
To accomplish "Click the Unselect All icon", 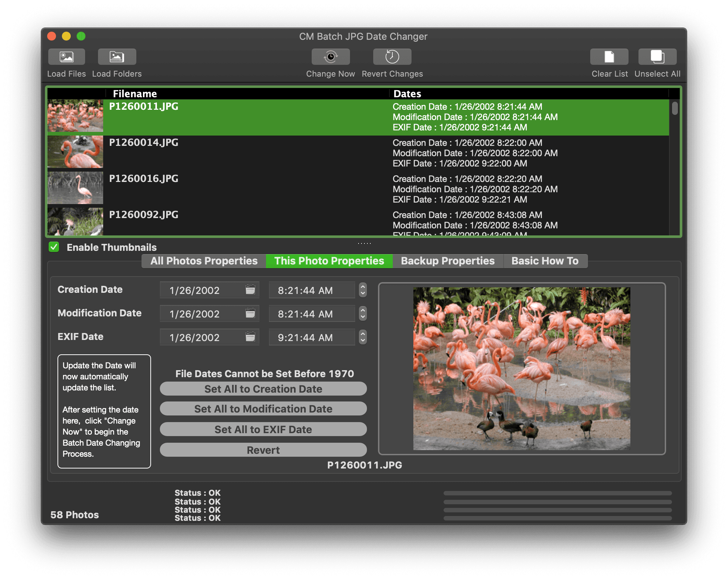I will pyautogui.click(x=657, y=57).
